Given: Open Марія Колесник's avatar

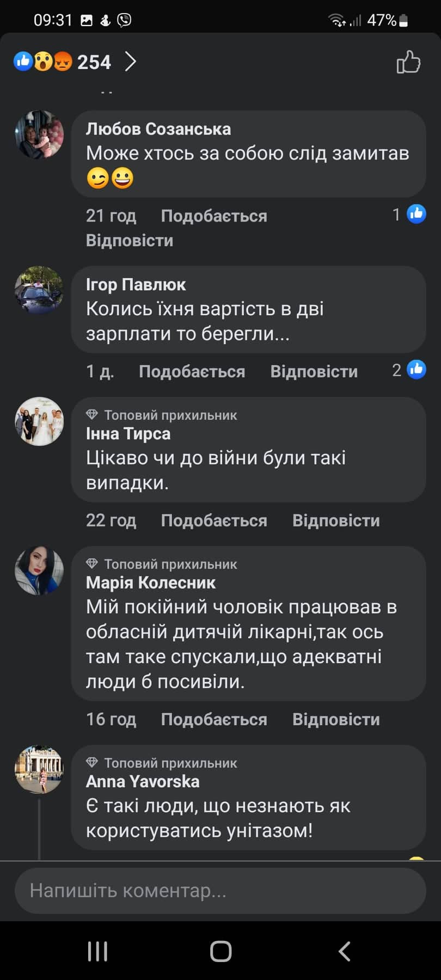Looking at the screenshot, I should pos(39,570).
